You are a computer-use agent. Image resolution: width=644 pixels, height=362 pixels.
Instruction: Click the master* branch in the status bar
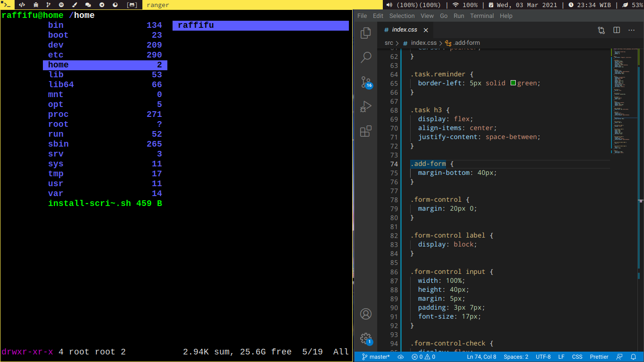click(x=376, y=357)
